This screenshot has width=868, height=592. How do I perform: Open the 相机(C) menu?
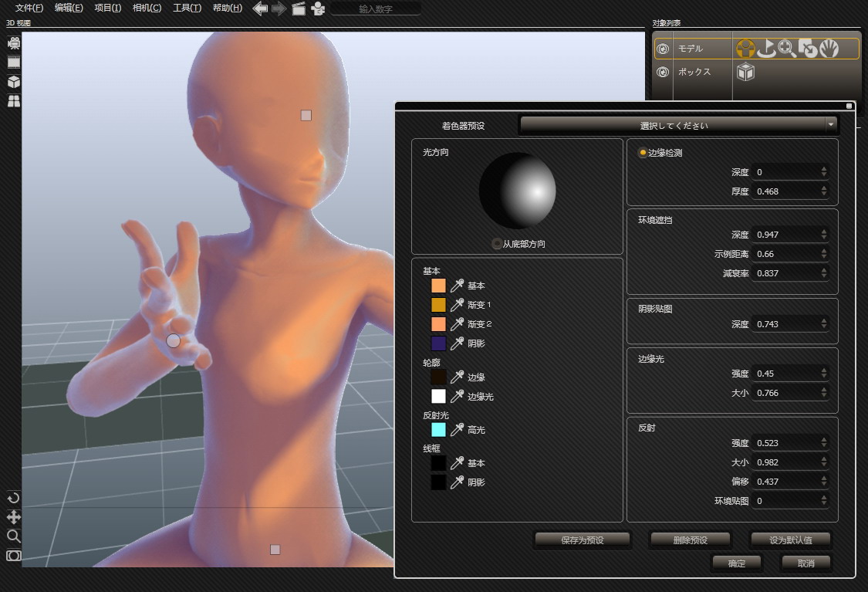click(147, 8)
